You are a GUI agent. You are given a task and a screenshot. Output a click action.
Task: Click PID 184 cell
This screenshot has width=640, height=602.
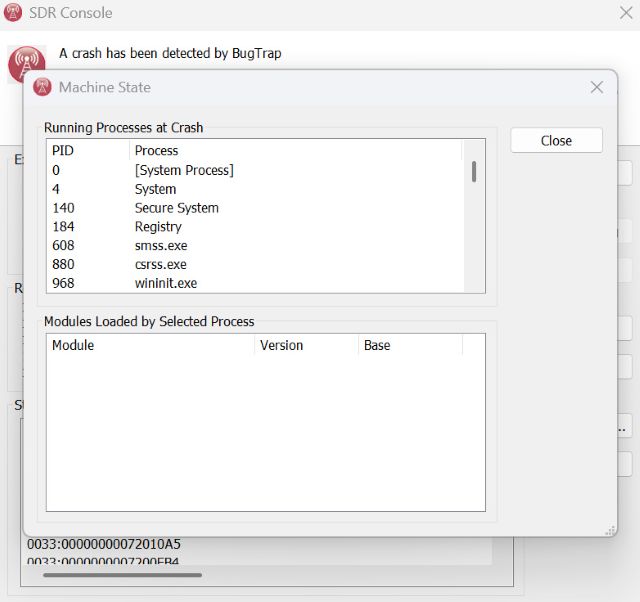point(63,227)
